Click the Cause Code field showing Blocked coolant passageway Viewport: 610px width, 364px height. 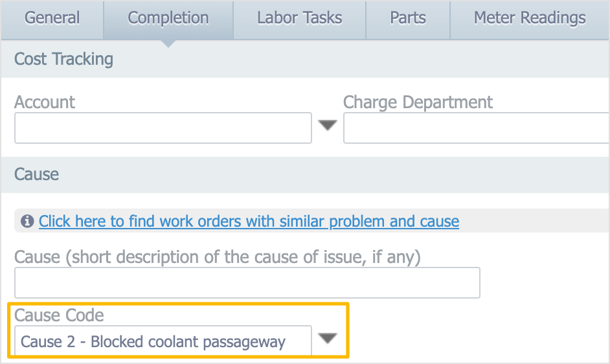163,341
